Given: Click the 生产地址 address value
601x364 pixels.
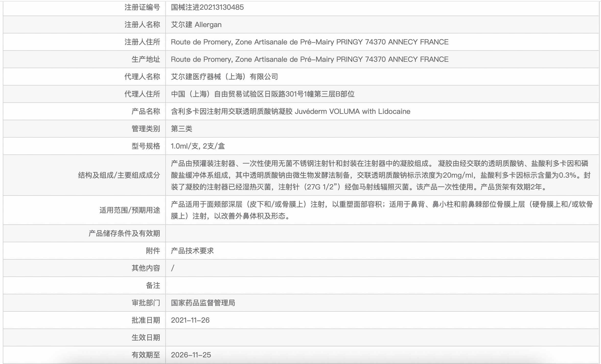Looking at the screenshot, I should pos(309,59).
